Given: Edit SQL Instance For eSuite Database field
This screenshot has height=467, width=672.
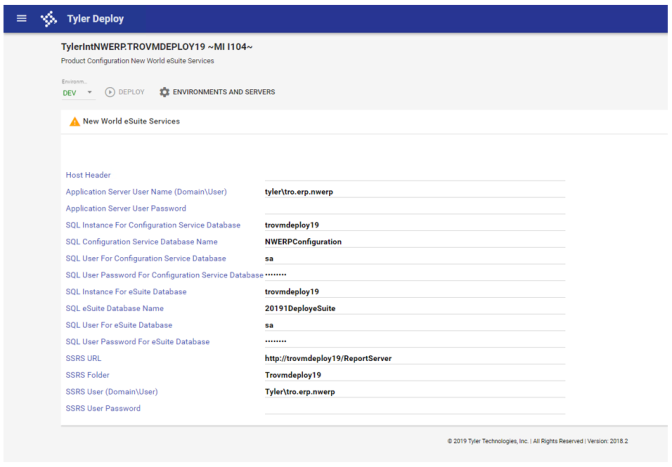Looking at the screenshot, I should pyautogui.click(x=415, y=292).
